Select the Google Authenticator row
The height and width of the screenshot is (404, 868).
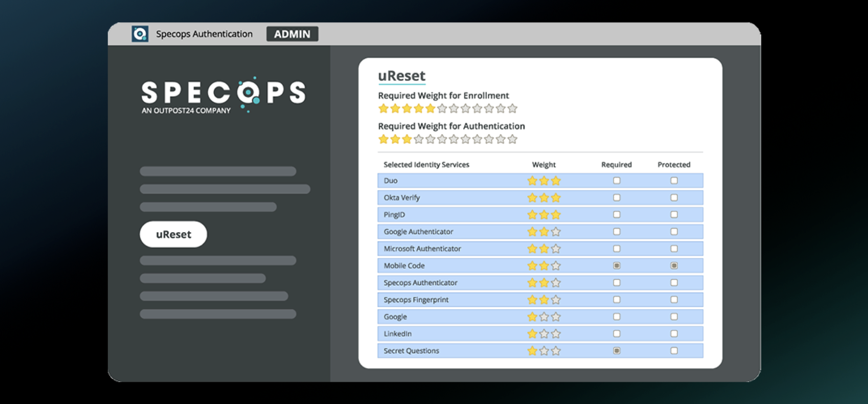pyautogui.click(x=540, y=232)
